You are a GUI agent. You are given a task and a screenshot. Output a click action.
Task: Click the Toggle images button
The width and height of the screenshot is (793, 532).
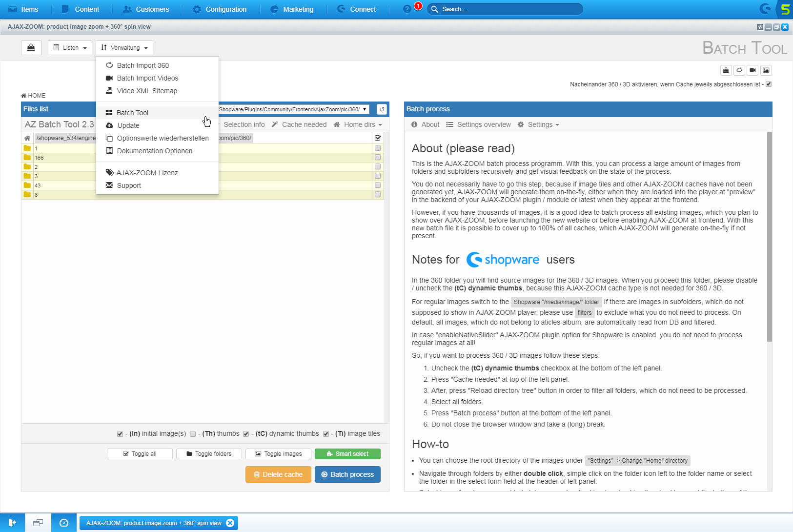click(x=278, y=454)
